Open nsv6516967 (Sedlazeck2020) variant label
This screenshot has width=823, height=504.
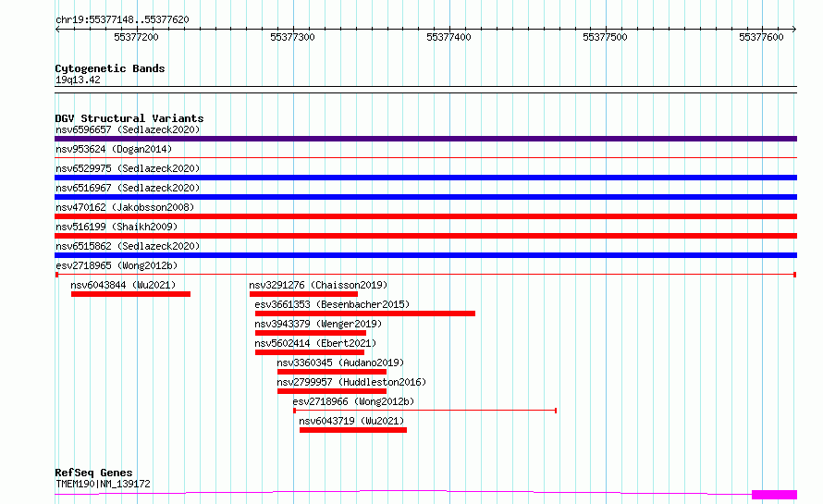(x=128, y=188)
